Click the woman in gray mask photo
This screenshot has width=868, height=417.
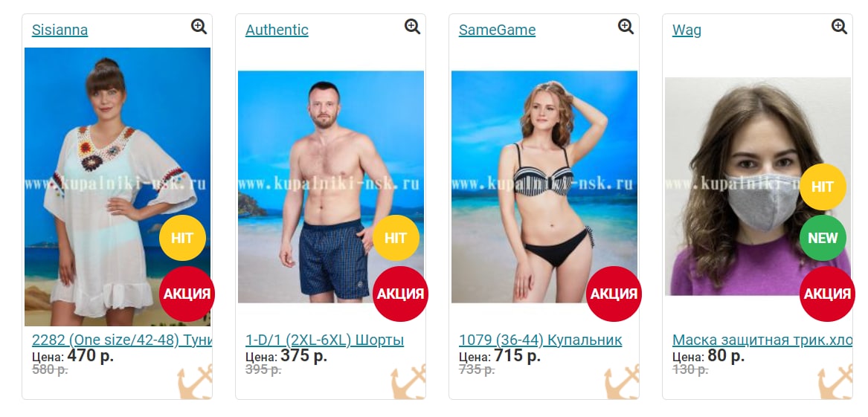758,187
